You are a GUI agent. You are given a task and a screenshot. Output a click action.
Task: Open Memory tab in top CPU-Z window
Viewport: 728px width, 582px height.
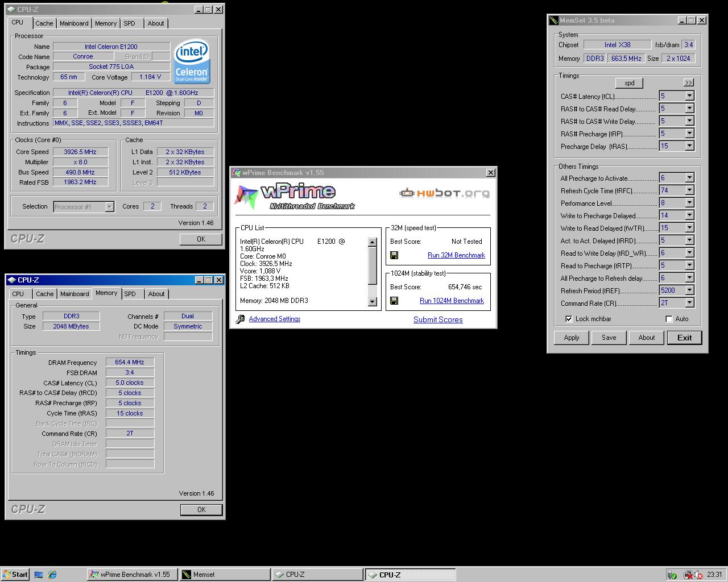106,23
